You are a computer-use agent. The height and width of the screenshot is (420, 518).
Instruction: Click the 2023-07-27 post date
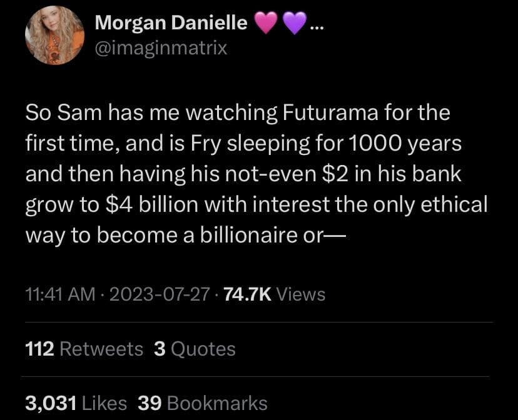point(159,294)
